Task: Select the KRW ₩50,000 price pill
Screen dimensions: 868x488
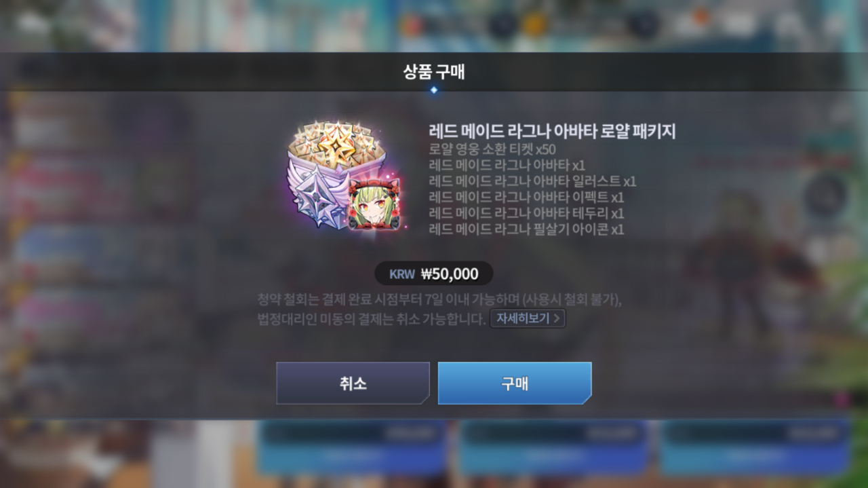Action: [x=434, y=274]
